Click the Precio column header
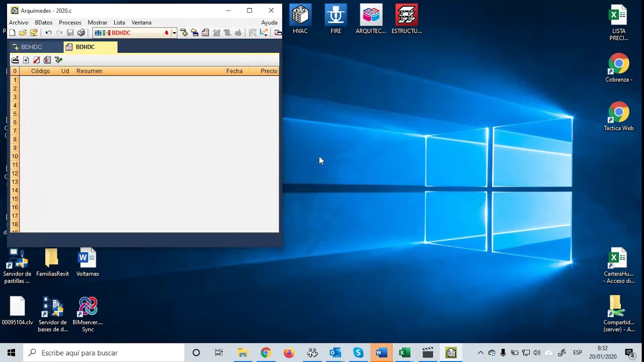 pos(269,71)
